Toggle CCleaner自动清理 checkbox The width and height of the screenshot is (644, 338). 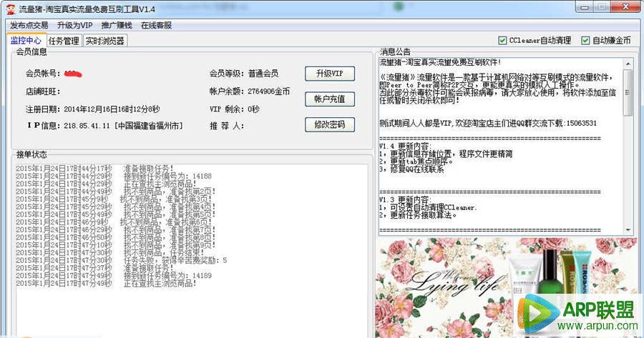[502, 40]
